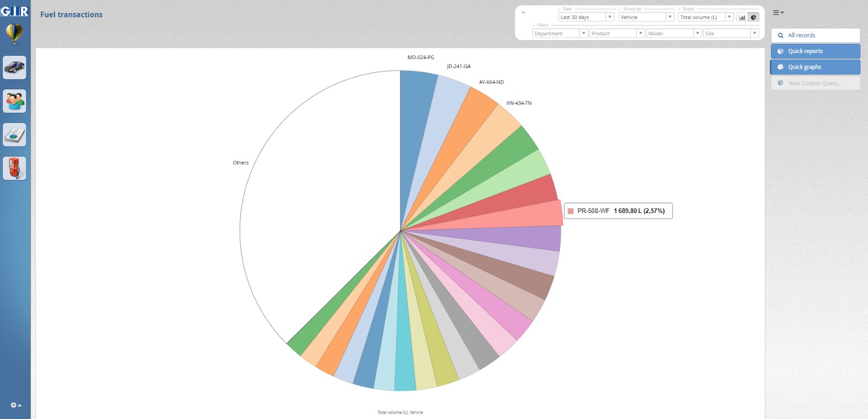Switch to bar chart view

click(x=742, y=17)
